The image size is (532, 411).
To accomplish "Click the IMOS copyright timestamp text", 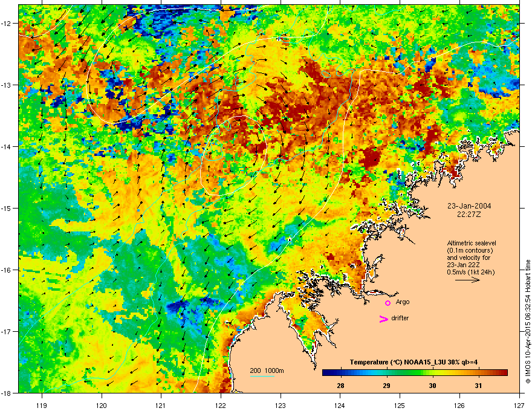I will 528,322.
